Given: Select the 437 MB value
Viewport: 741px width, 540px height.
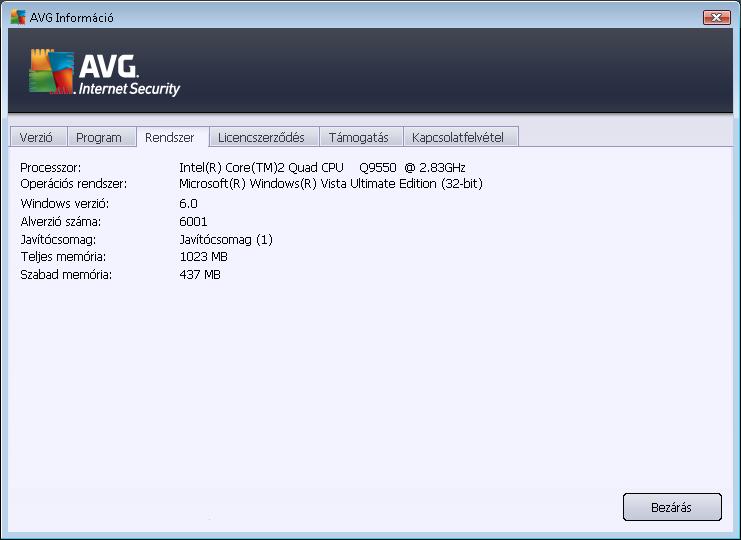Looking at the screenshot, I should tap(200, 274).
